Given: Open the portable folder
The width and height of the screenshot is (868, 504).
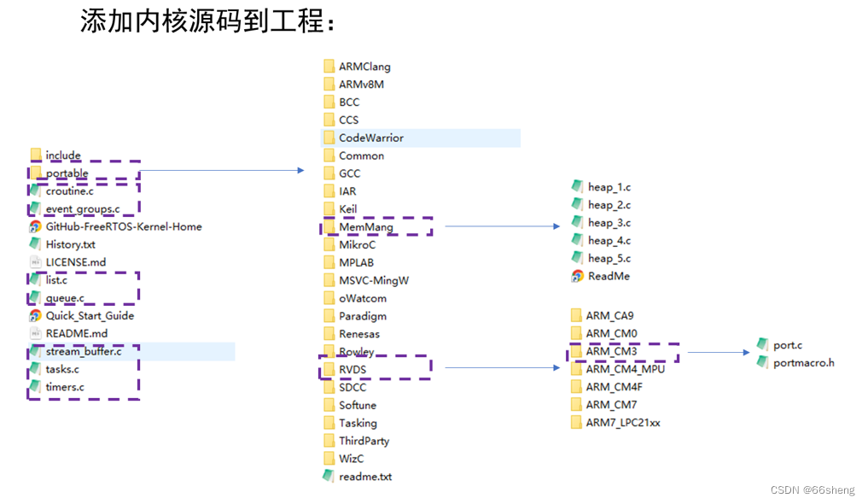Looking at the screenshot, I should [66, 173].
